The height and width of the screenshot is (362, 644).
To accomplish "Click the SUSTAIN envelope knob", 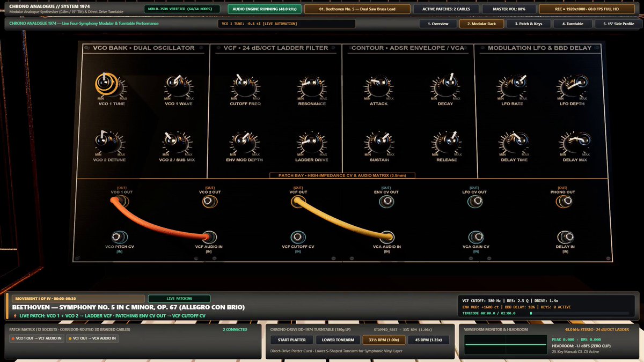I will (x=378, y=142).
